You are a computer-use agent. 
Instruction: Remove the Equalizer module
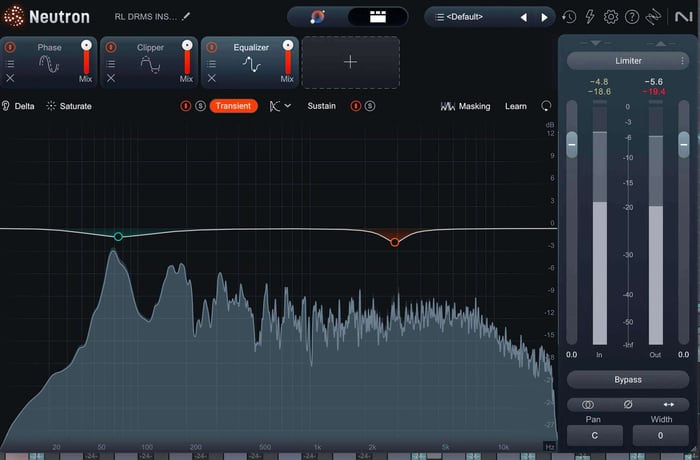tap(212, 78)
